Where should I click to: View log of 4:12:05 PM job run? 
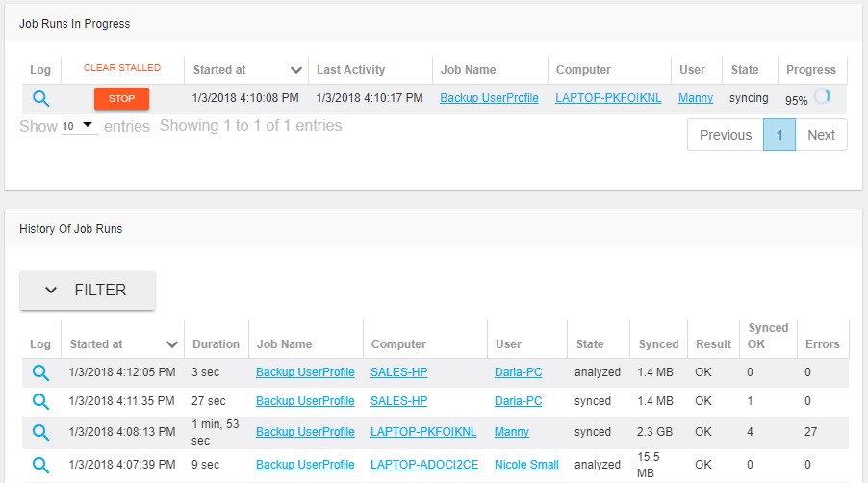click(40, 372)
